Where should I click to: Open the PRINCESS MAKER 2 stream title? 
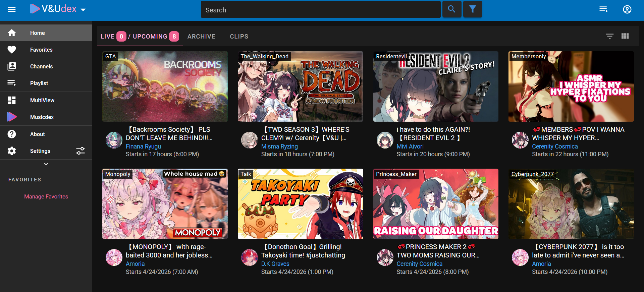point(438,251)
